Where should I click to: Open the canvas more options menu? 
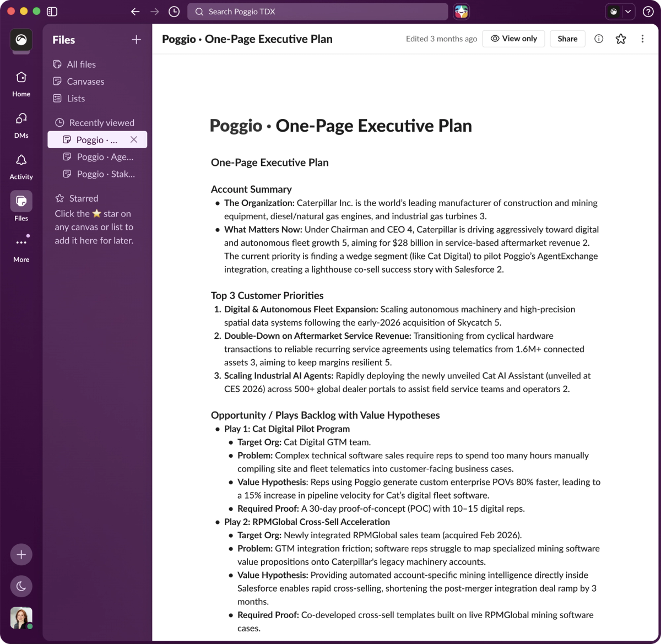[x=642, y=39]
